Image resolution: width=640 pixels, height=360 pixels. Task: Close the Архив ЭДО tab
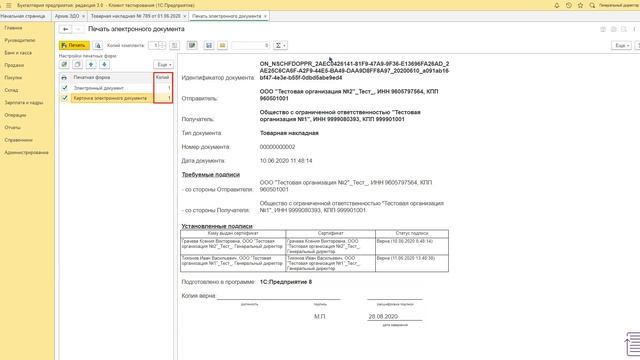83,16
